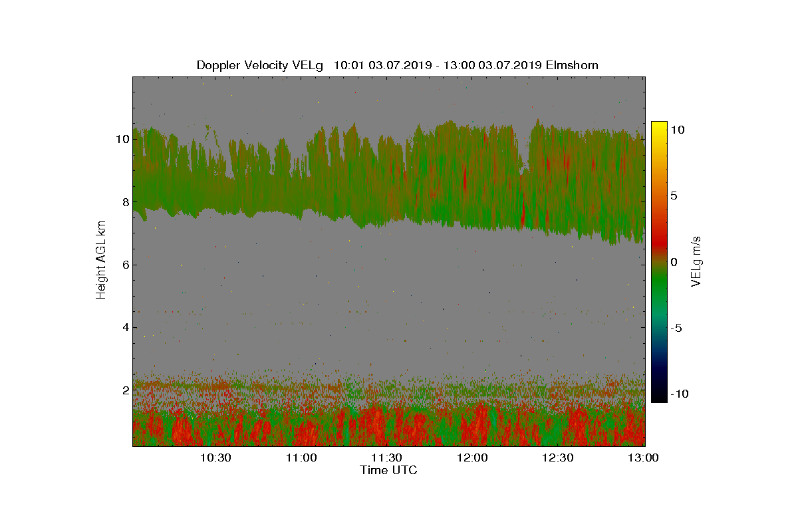Click the yellow top end of colorbar
The height and width of the screenshot is (532, 798).
coord(659,124)
